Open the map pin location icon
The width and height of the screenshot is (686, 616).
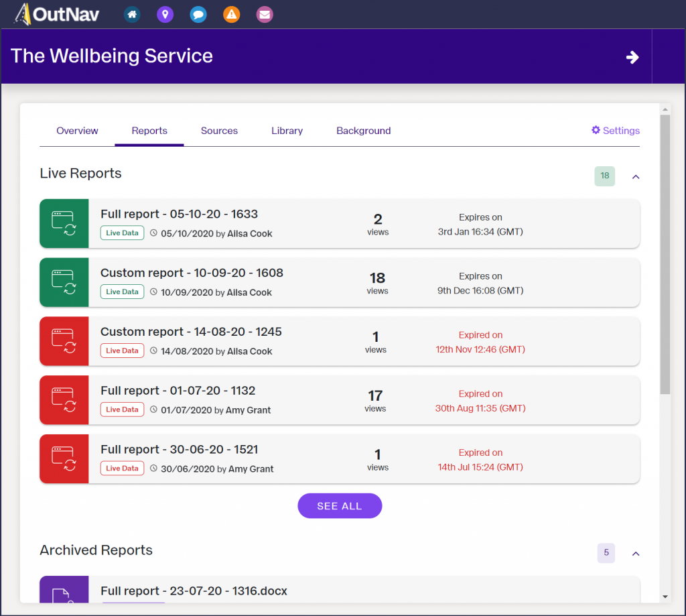point(165,15)
